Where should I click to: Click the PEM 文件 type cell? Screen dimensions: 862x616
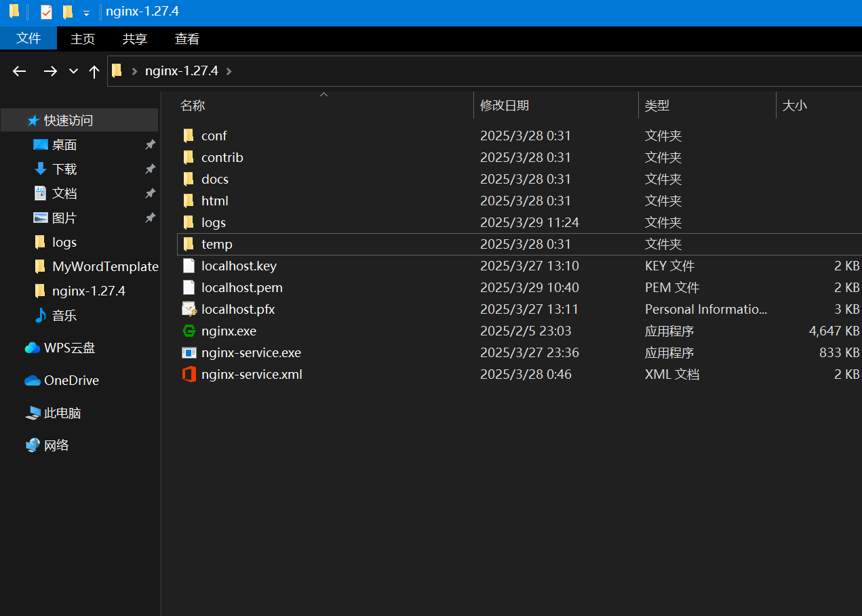coord(672,287)
